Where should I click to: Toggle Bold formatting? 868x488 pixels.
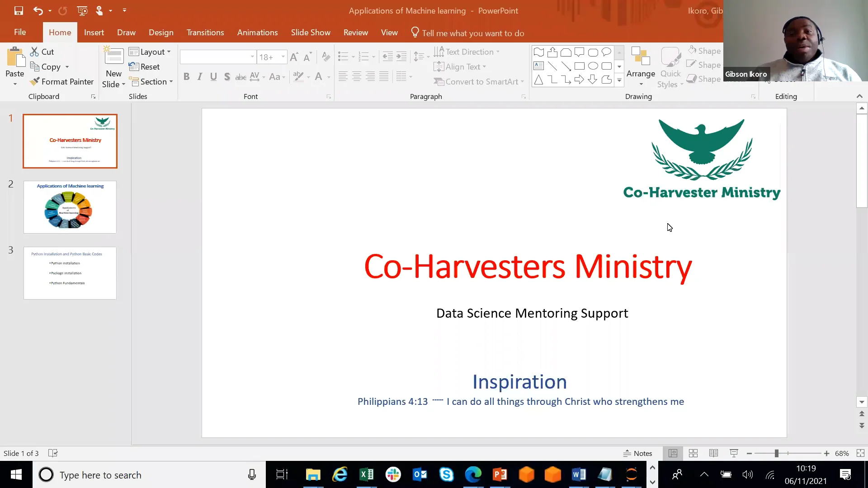pyautogui.click(x=186, y=77)
